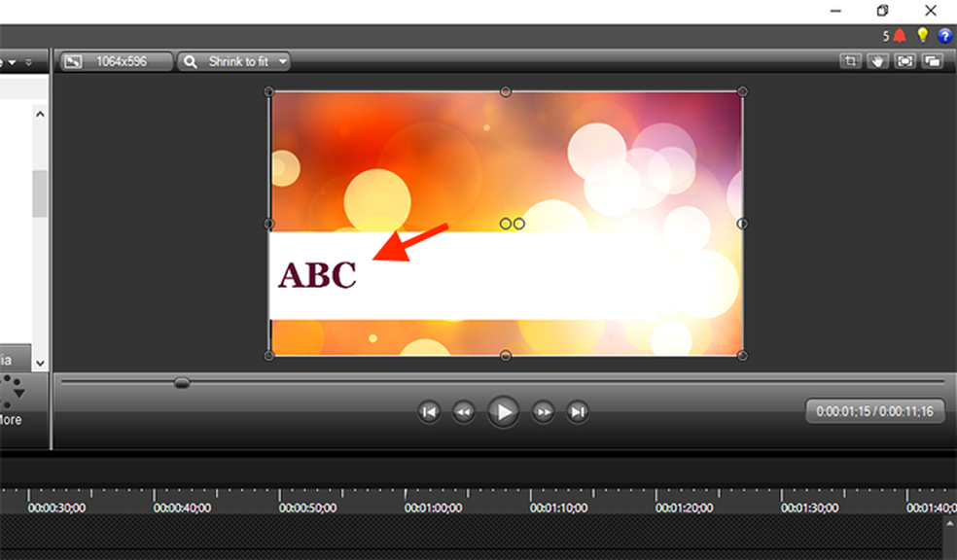Click timeline mark 00:01:10;00
Viewport: 957px width, 560px height.
pyautogui.click(x=558, y=507)
